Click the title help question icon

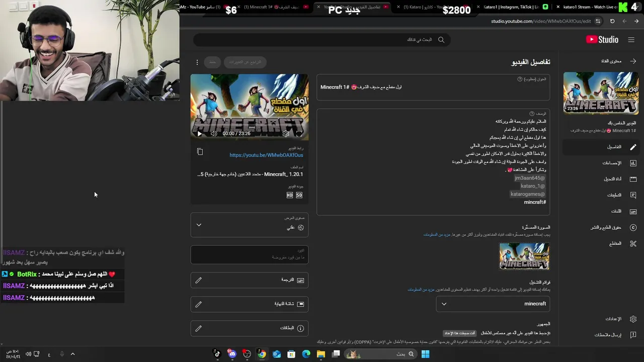(520, 79)
